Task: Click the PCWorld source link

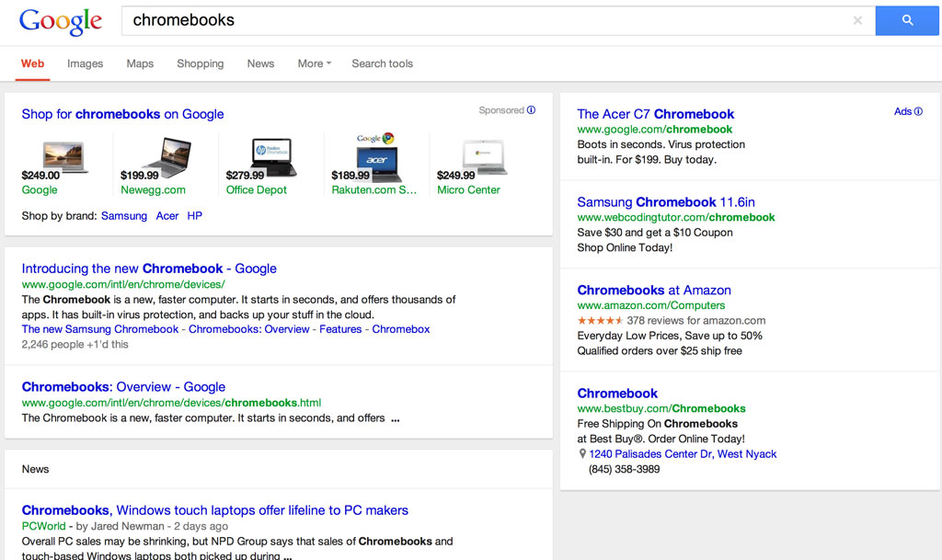Action: click(x=44, y=526)
